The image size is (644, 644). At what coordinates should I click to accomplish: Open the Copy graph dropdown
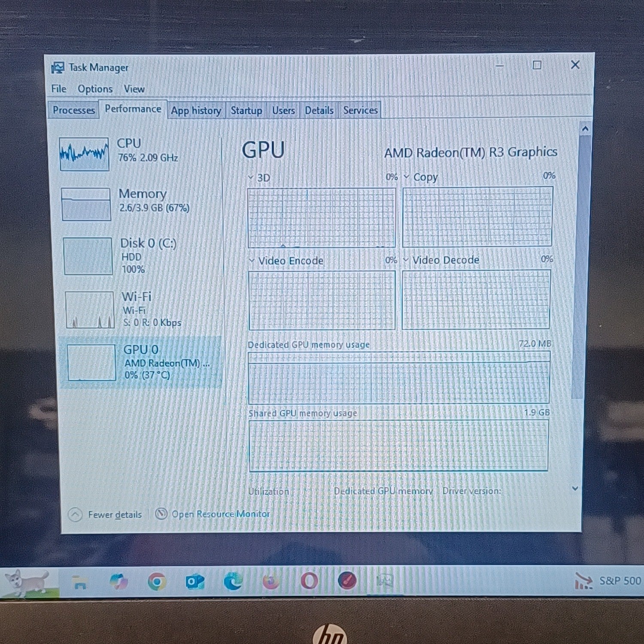tap(407, 176)
